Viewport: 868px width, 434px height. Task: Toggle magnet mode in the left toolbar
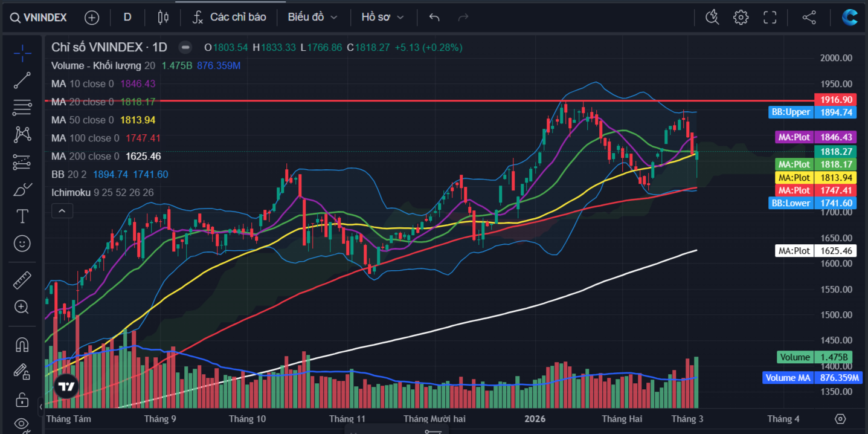coord(22,345)
